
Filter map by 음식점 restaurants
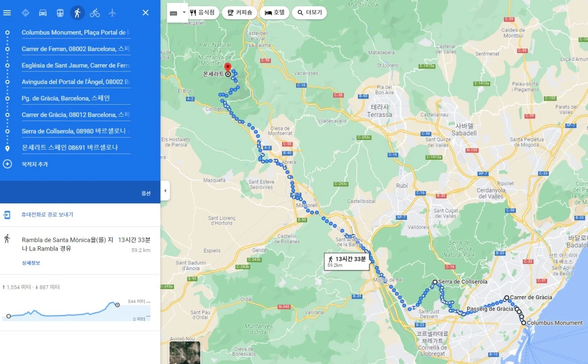[x=202, y=13]
